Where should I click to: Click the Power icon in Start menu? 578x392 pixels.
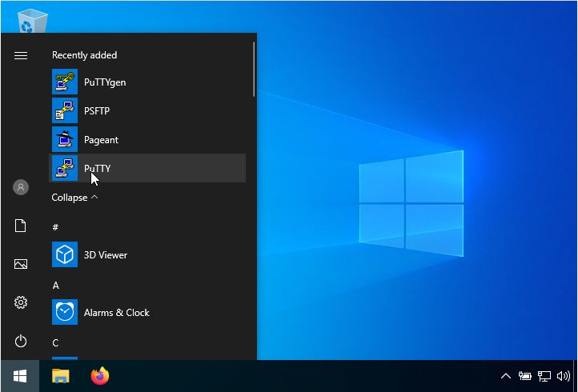coord(21,341)
